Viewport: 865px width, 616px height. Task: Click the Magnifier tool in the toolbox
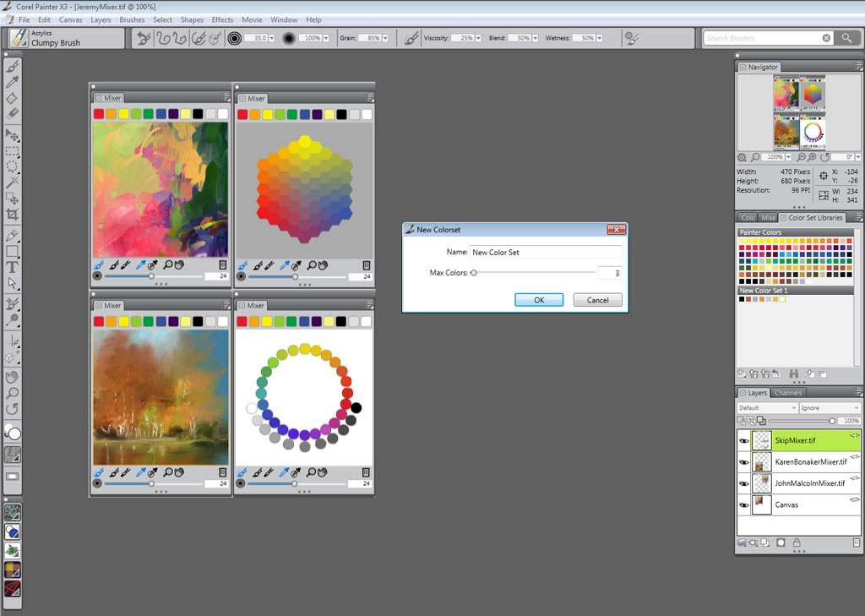point(13,393)
